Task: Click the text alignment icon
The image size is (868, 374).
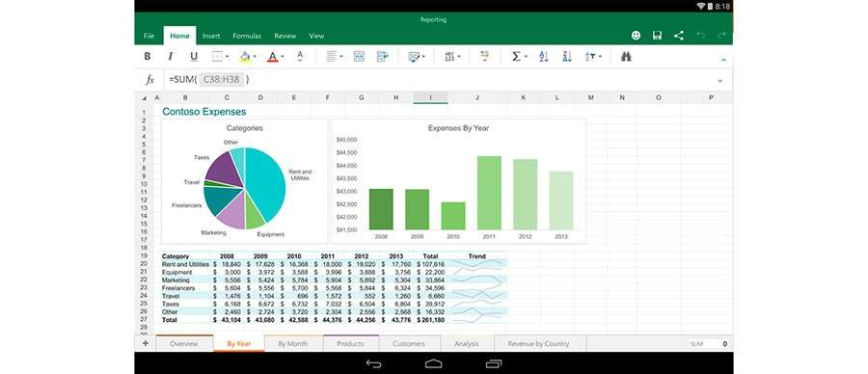Action: [332, 57]
